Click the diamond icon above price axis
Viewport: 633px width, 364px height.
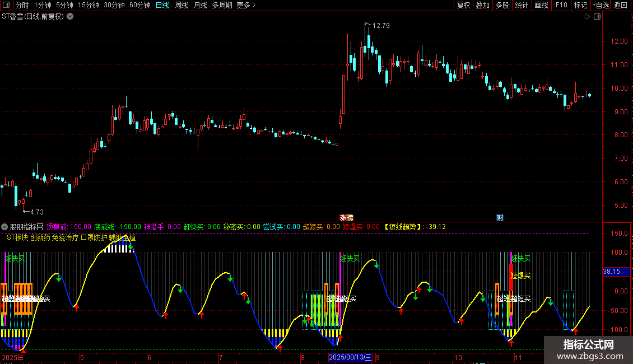pos(587,17)
